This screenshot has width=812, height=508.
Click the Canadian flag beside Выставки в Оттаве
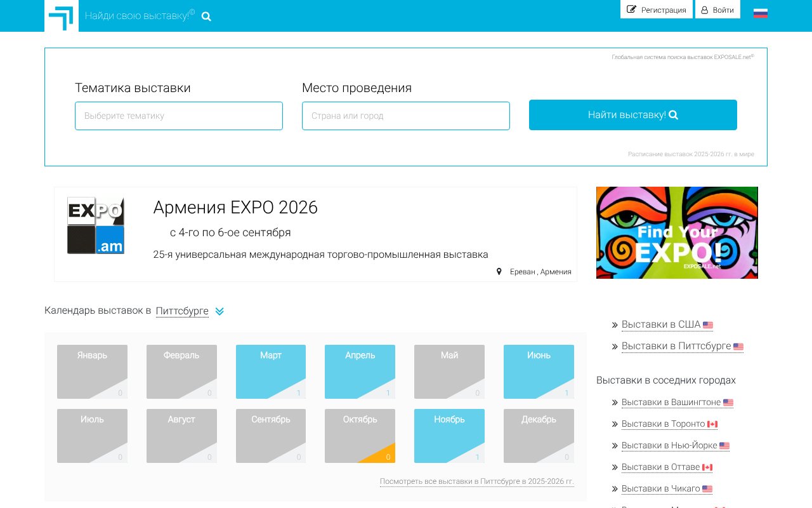click(707, 467)
